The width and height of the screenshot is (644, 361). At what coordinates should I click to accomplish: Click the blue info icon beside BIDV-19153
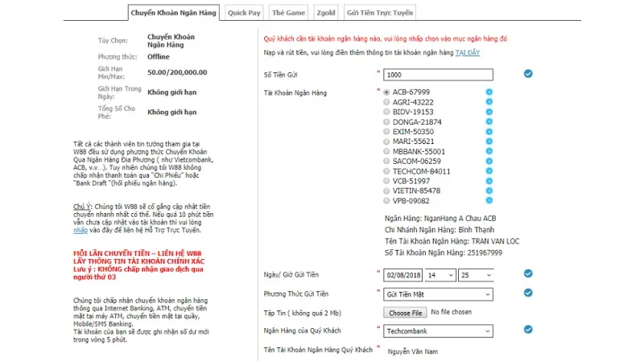(489, 112)
